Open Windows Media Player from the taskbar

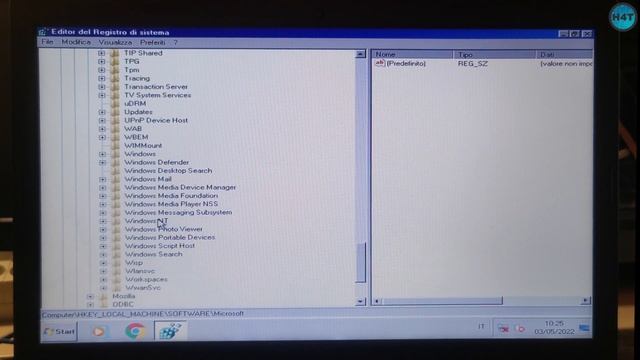(x=98, y=331)
